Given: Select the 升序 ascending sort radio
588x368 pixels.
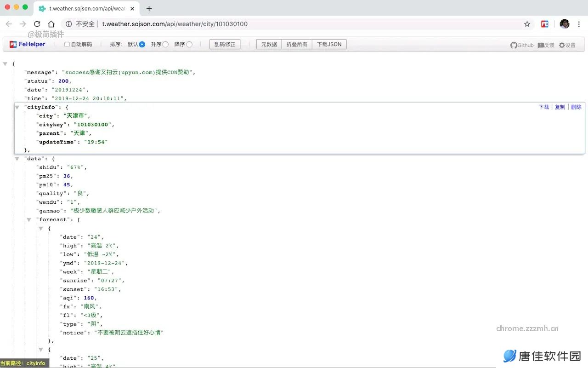Looking at the screenshot, I should pyautogui.click(x=165, y=44).
